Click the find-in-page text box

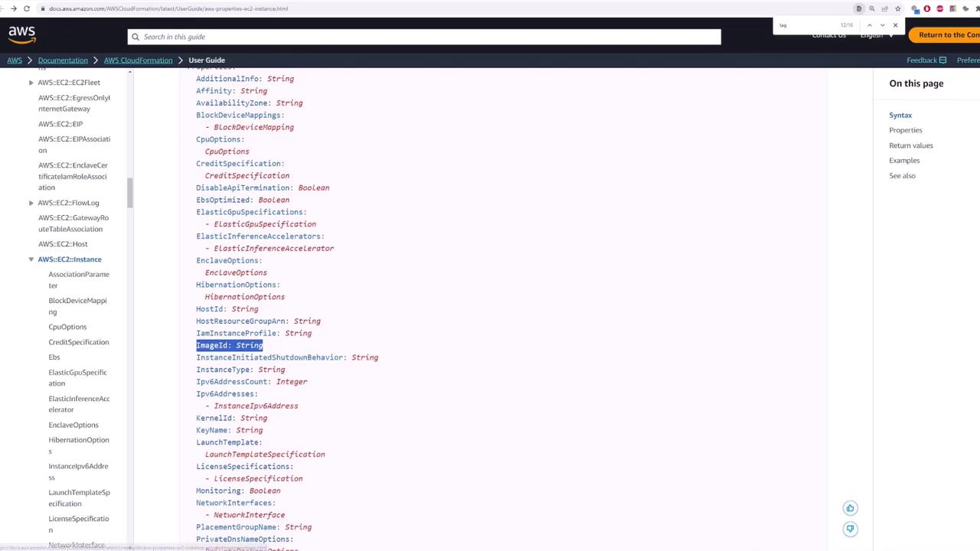pyautogui.click(x=808, y=25)
